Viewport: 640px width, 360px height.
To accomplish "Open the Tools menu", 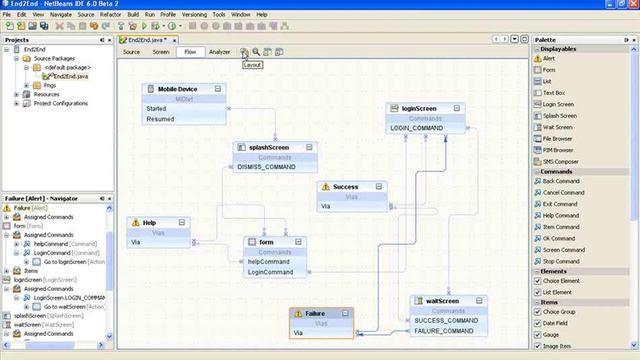I will (219, 14).
